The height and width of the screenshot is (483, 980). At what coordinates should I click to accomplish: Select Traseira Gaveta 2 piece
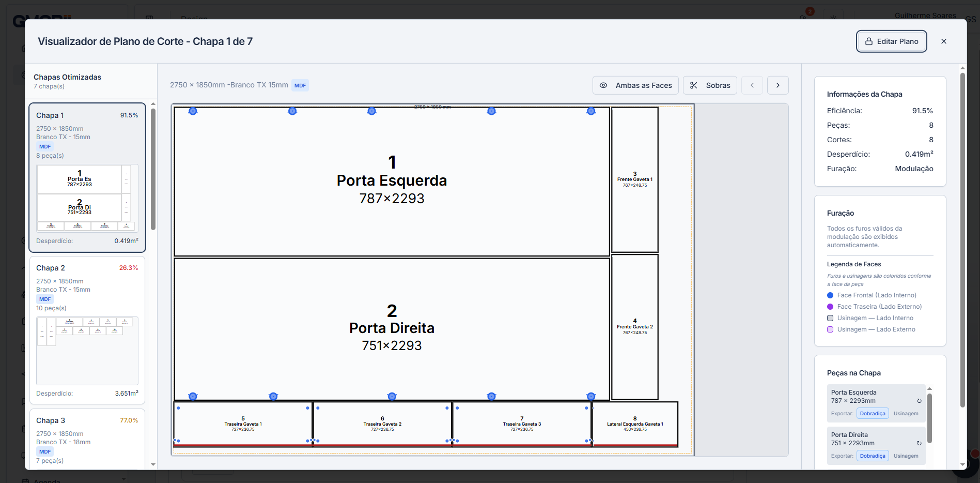(x=382, y=424)
